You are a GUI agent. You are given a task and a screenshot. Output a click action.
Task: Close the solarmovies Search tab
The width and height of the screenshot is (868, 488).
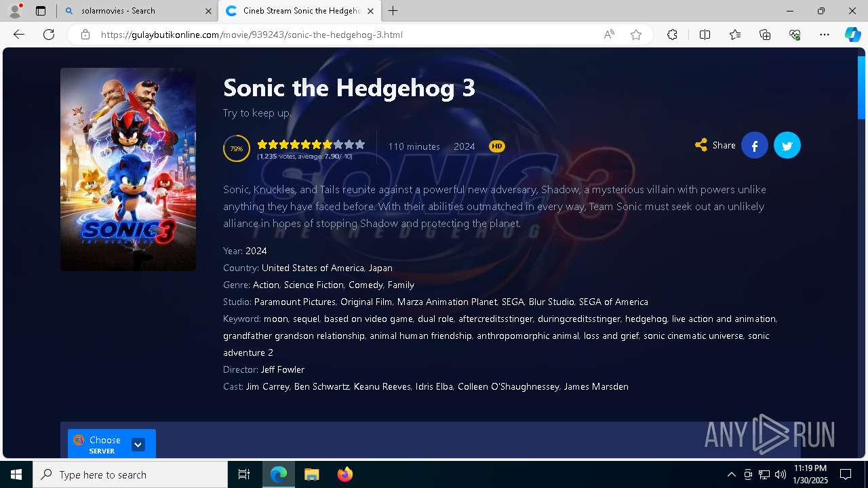click(x=208, y=11)
